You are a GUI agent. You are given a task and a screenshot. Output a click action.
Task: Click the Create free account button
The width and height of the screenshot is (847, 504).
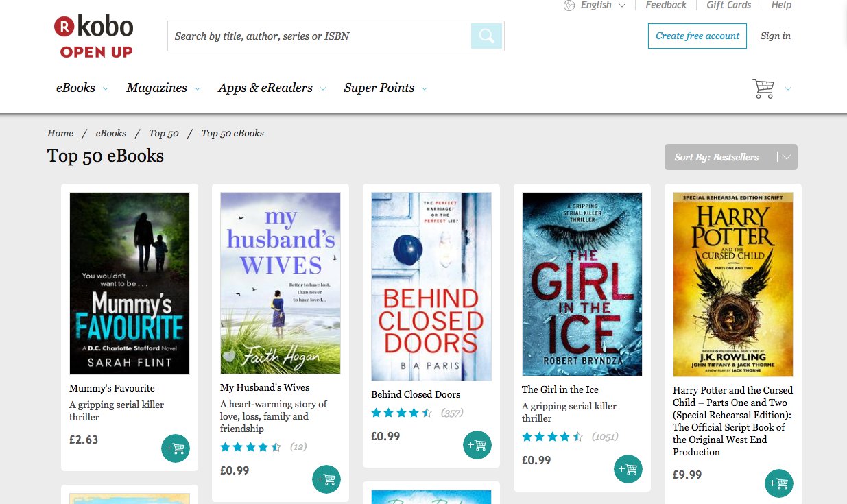tap(697, 36)
